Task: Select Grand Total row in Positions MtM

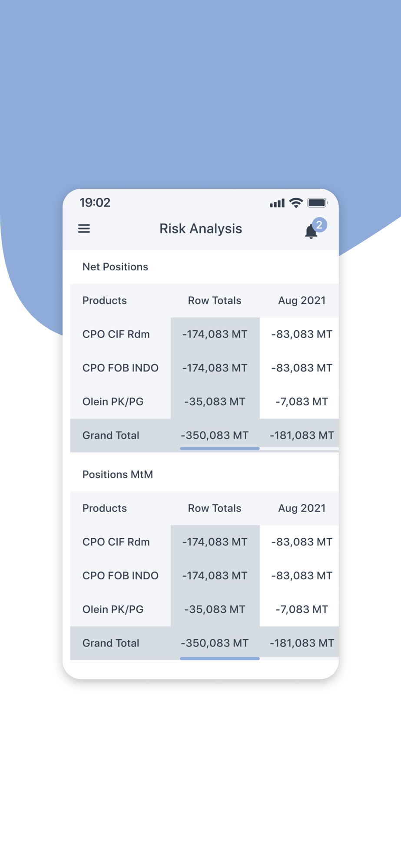Action: click(x=205, y=643)
